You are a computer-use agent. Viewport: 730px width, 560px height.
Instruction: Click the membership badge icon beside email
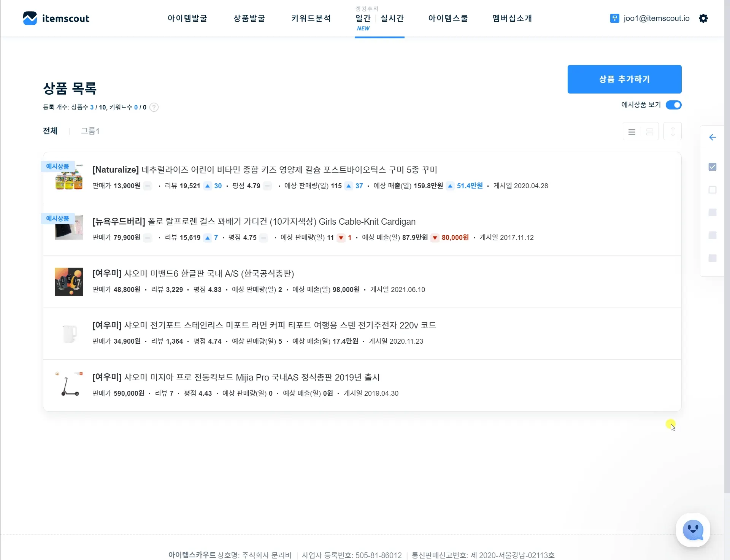[x=614, y=18]
